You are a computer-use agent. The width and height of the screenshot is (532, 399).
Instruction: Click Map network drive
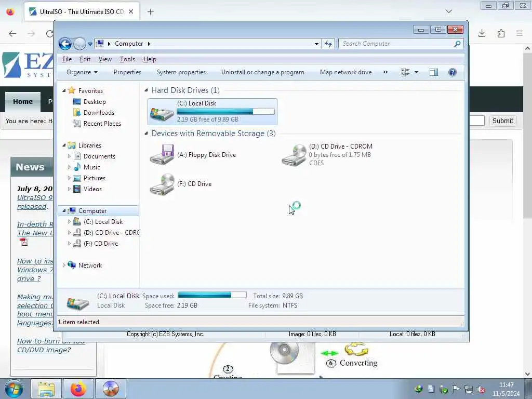[x=345, y=72]
